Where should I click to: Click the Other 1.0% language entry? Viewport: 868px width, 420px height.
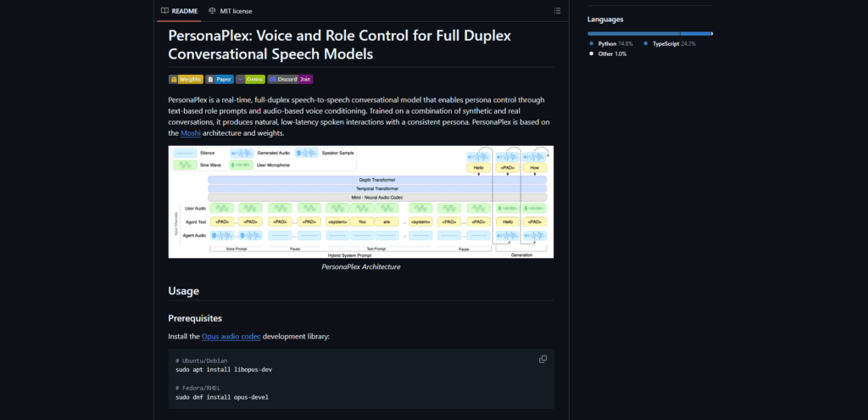coord(607,53)
